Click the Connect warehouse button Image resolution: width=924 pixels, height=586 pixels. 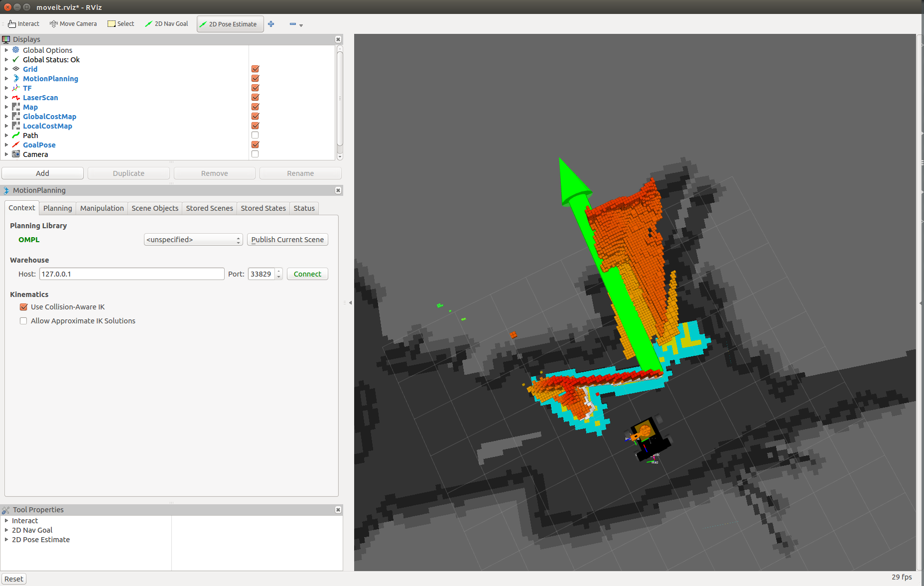pyautogui.click(x=307, y=274)
